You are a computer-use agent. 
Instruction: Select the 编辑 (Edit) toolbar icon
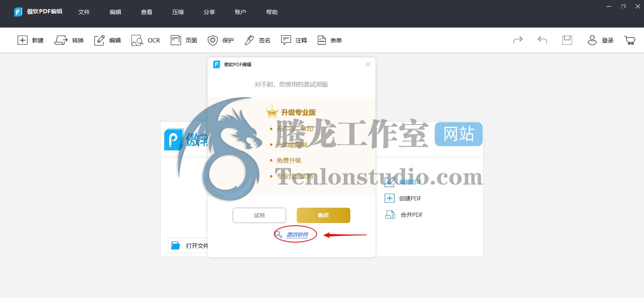pyautogui.click(x=99, y=40)
